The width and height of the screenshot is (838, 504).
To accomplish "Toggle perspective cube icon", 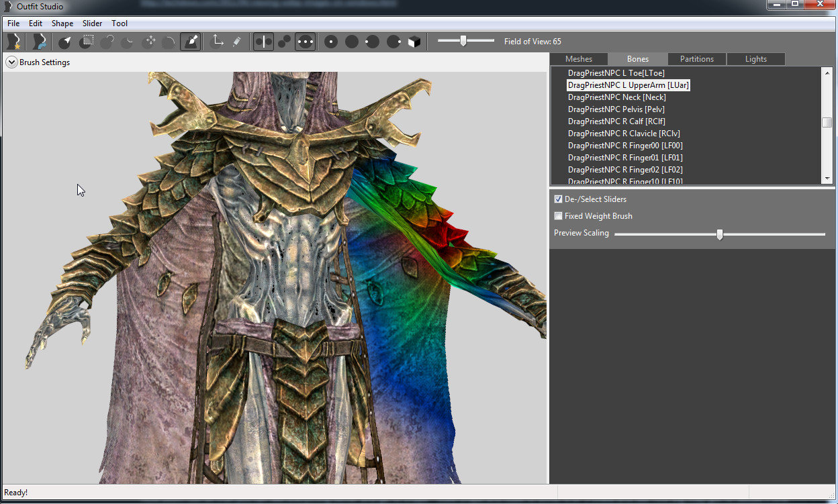I will [414, 42].
